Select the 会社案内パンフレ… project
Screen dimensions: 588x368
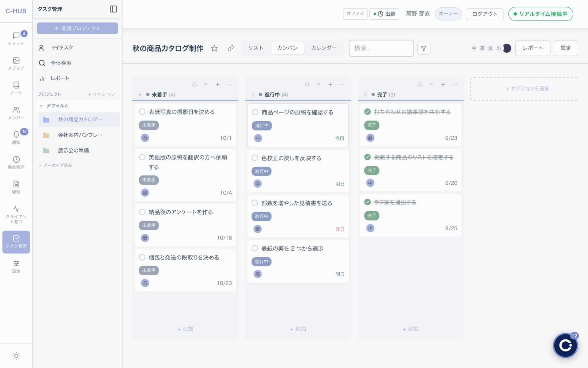(x=79, y=135)
